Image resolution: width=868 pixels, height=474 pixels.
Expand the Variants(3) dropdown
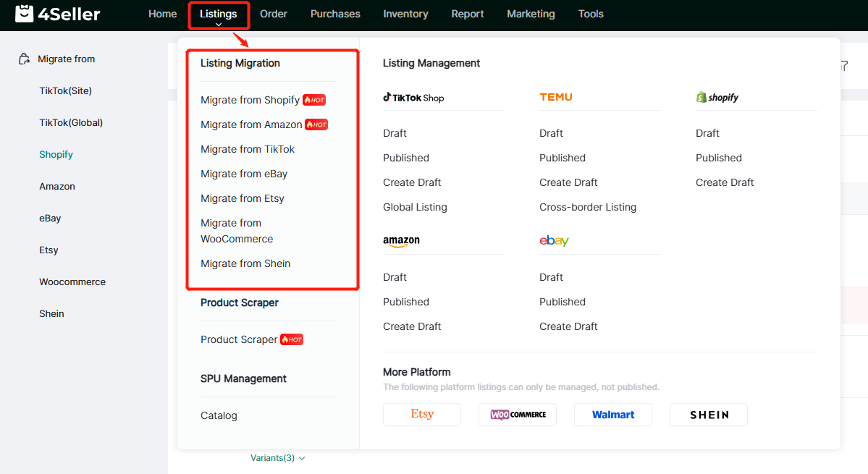pos(278,458)
